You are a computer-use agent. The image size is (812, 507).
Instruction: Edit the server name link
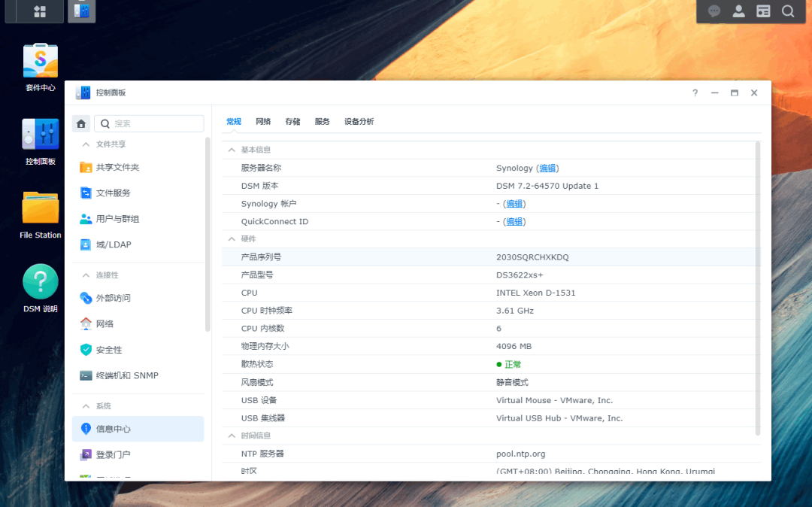point(547,168)
